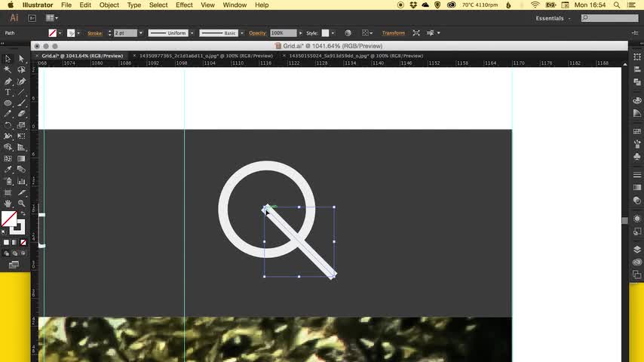Select the Zoom tool
This screenshot has width=644, height=362.
(21, 204)
